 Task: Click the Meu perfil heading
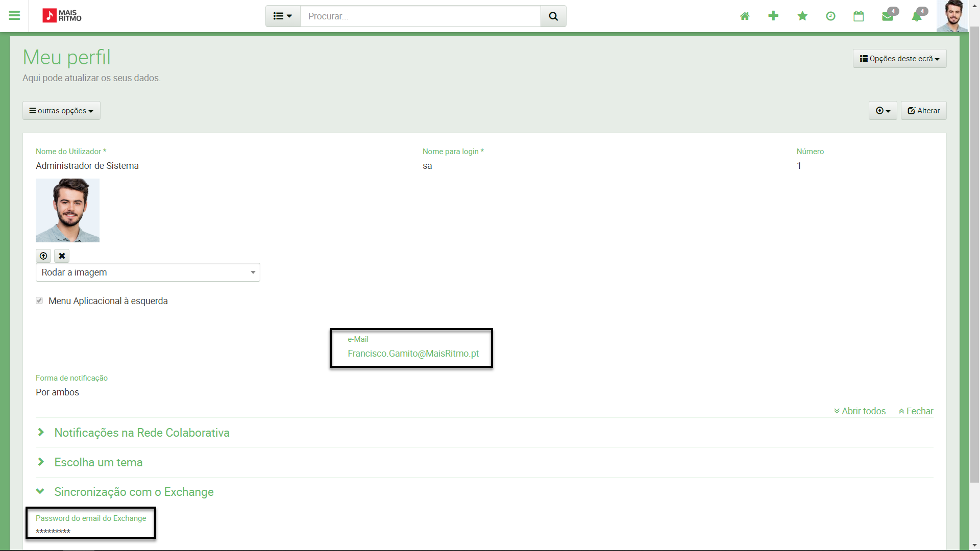tap(66, 57)
